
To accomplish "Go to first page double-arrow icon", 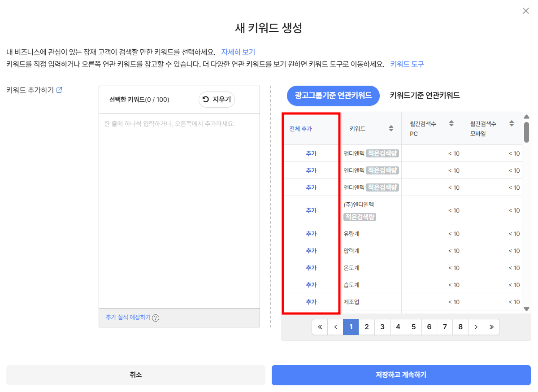I will 320,327.
